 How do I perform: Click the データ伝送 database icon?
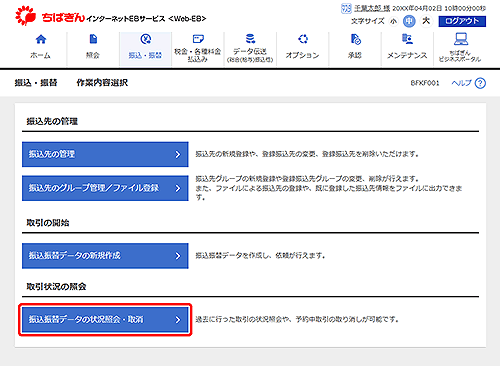coord(250,39)
